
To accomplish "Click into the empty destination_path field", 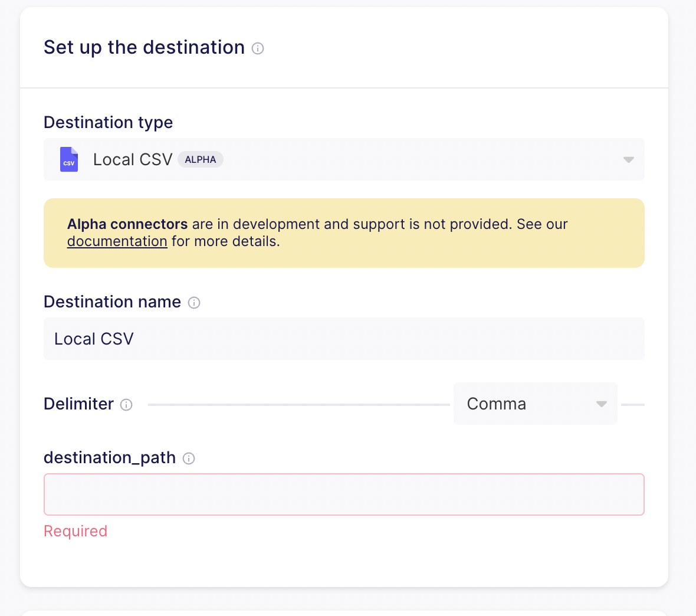I will tap(344, 494).
